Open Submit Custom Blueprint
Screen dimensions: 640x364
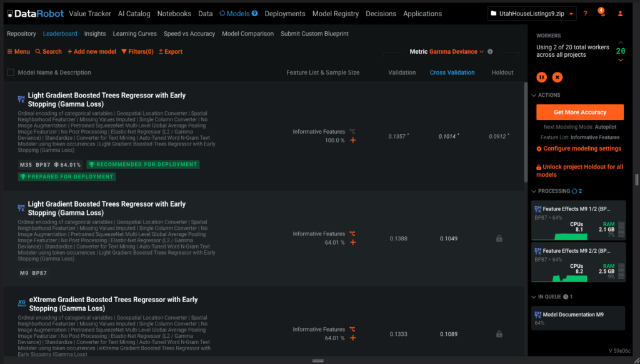tap(315, 34)
